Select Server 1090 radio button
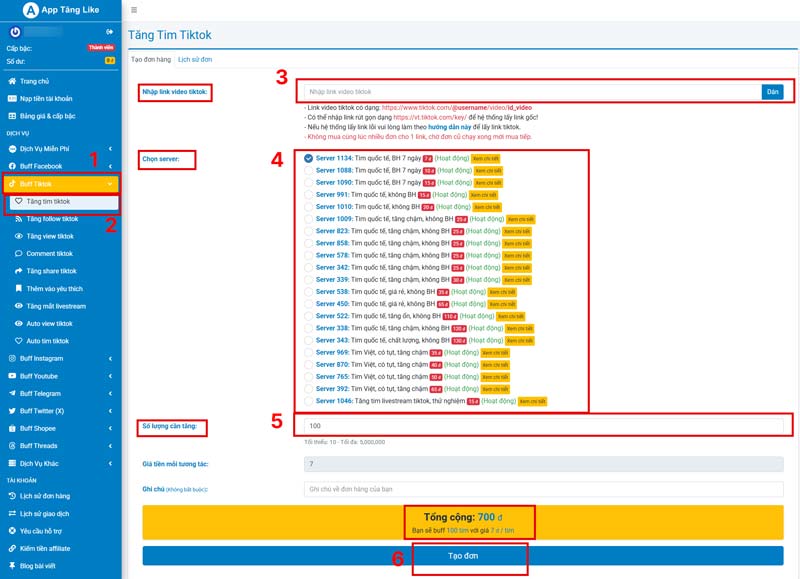800x579 pixels. tap(308, 183)
